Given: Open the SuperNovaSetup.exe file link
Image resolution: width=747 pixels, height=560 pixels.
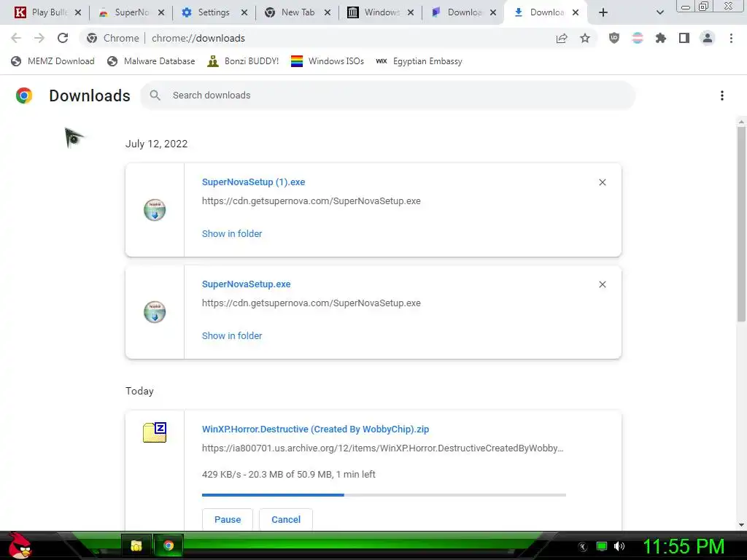Looking at the screenshot, I should pyautogui.click(x=247, y=284).
